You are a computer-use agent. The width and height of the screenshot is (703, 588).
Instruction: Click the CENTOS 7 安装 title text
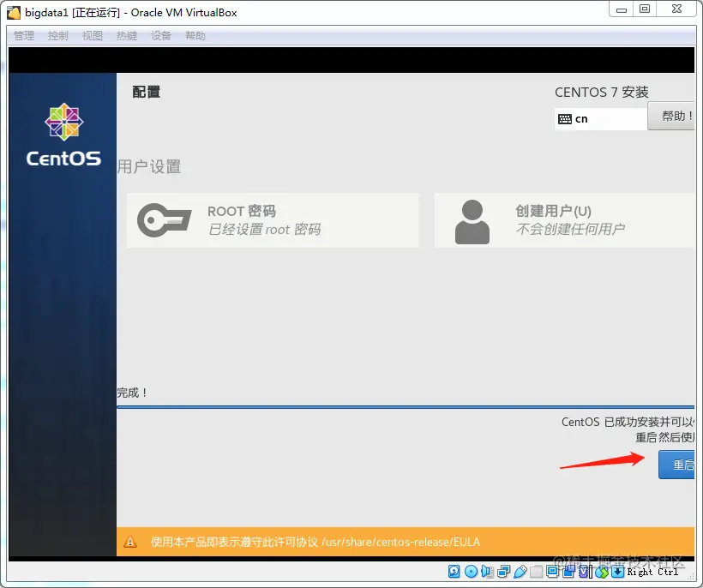pos(601,92)
